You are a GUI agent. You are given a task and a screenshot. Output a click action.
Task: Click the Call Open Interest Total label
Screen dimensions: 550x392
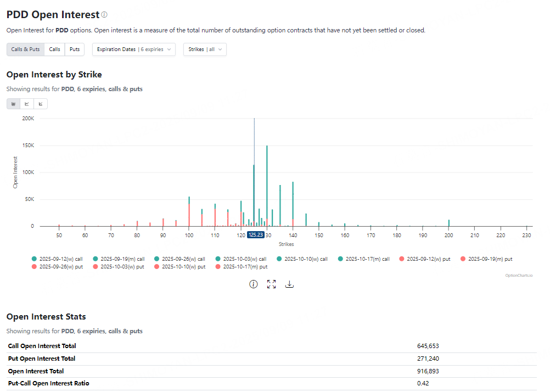pyautogui.click(x=42, y=346)
